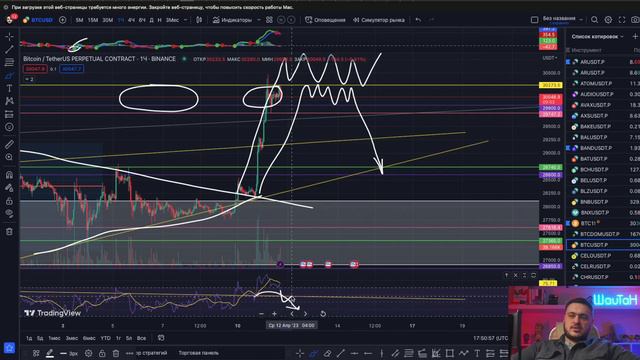The width and height of the screenshot is (640, 360).
Task: Expand the timeframe list dropdown arrow
Action: pyautogui.click(x=185, y=20)
